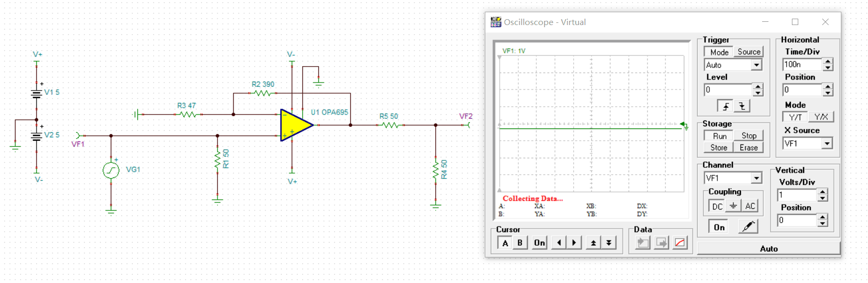Image resolution: width=868 pixels, height=283 pixels.
Task: Increase trigger Level value
Action: tap(758, 87)
